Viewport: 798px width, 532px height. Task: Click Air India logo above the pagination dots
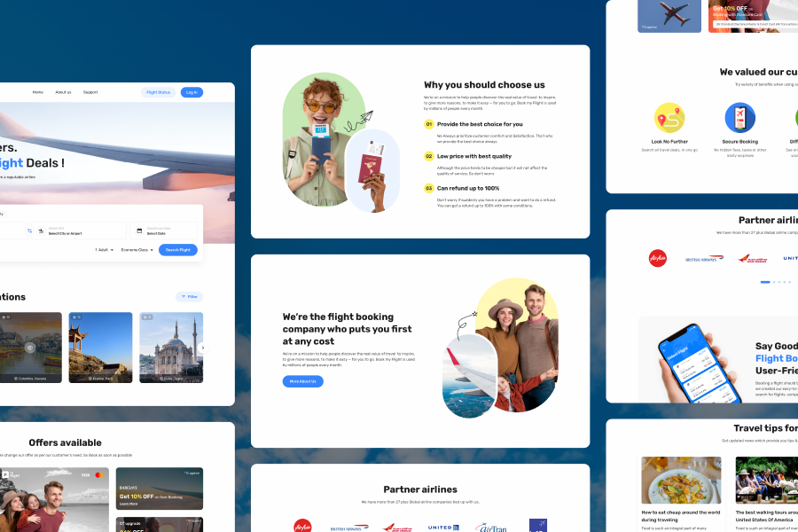(x=753, y=259)
